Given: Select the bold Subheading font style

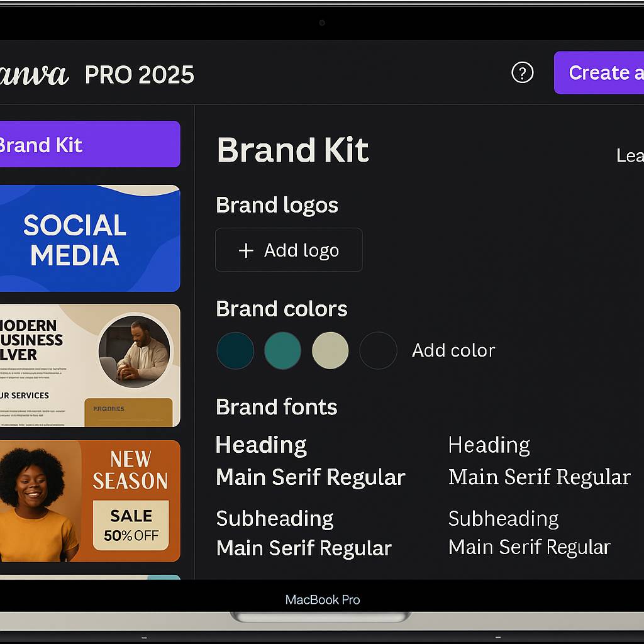Looking at the screenshot, I should click(x=275, y=518).
